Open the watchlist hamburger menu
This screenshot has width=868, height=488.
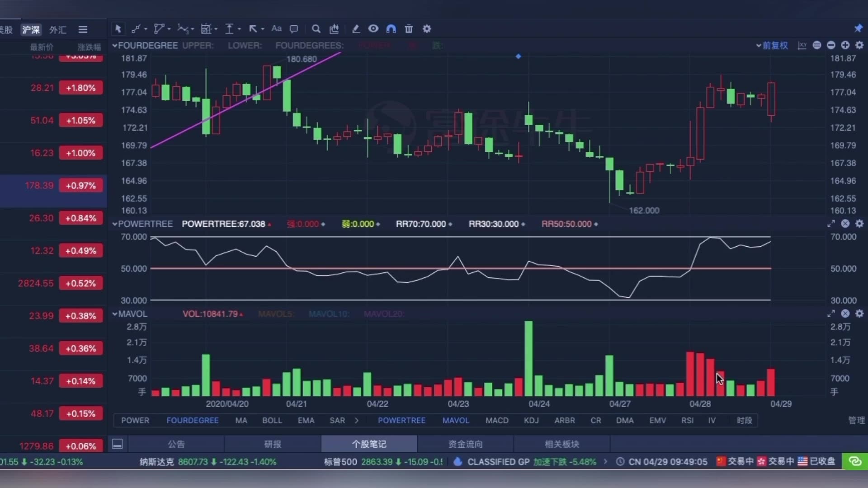click(83, 29)
